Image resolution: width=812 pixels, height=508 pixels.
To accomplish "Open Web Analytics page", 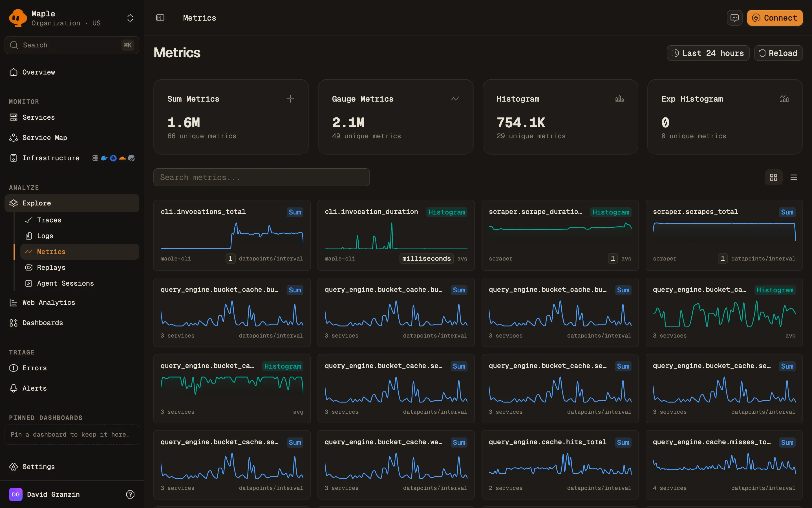I will [72, 303].
